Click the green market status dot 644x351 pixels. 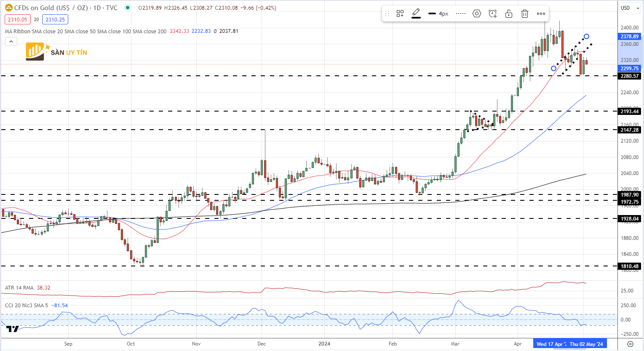tap(128, 8)
